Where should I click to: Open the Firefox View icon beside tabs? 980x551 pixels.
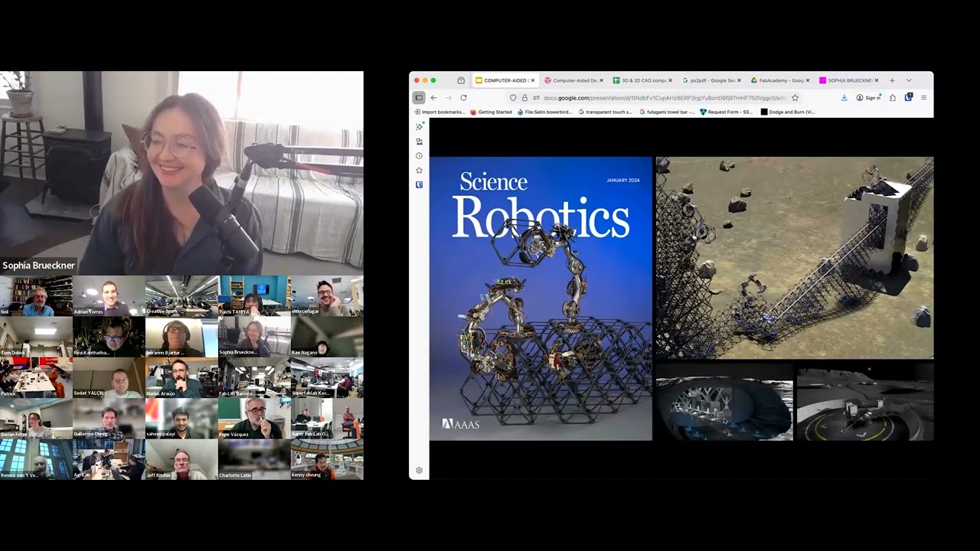click(x=461, y=80)
